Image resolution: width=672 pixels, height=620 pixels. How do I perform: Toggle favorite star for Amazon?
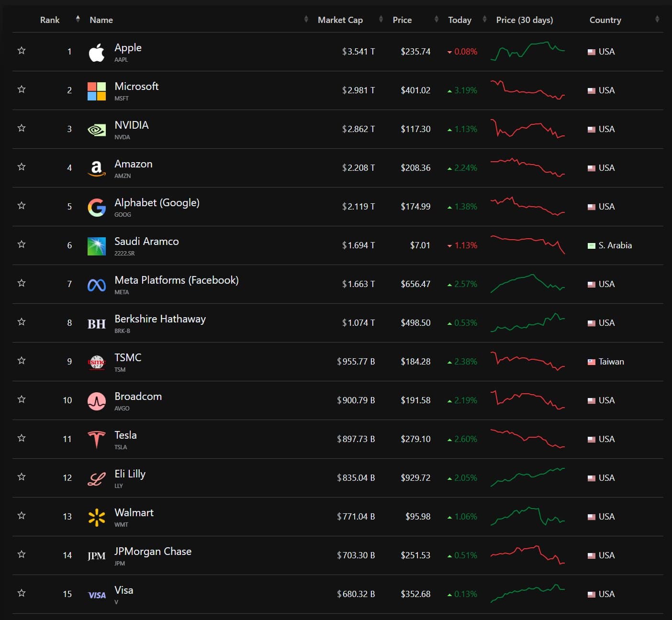click(x=22, y=166)
